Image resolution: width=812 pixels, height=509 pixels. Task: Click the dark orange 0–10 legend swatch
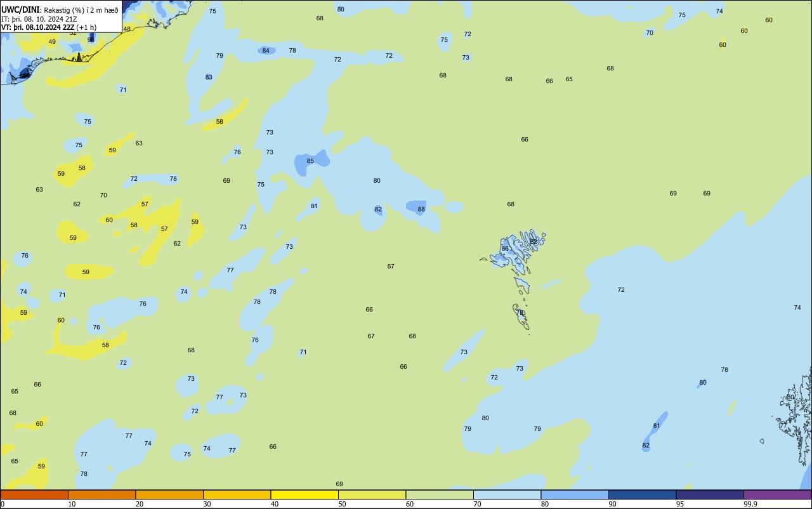click(34, 494)
